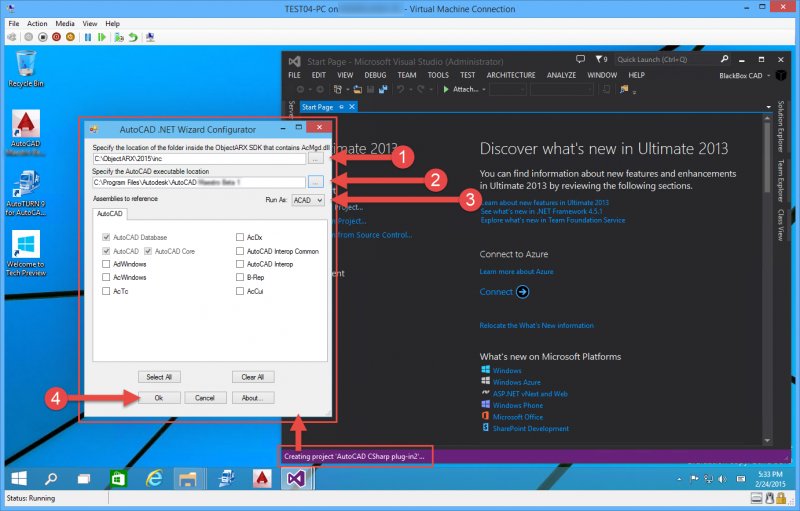Enable the AcTc checkbox
The width and height of the screenshot is (800, 511).
[x=106, y=291]
